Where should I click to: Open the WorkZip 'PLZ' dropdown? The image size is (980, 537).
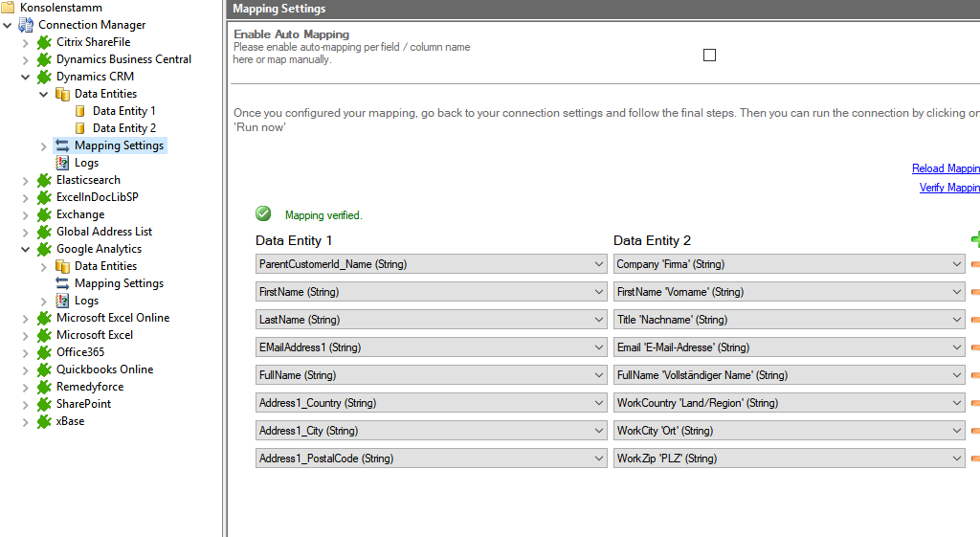tap(956, 459)
